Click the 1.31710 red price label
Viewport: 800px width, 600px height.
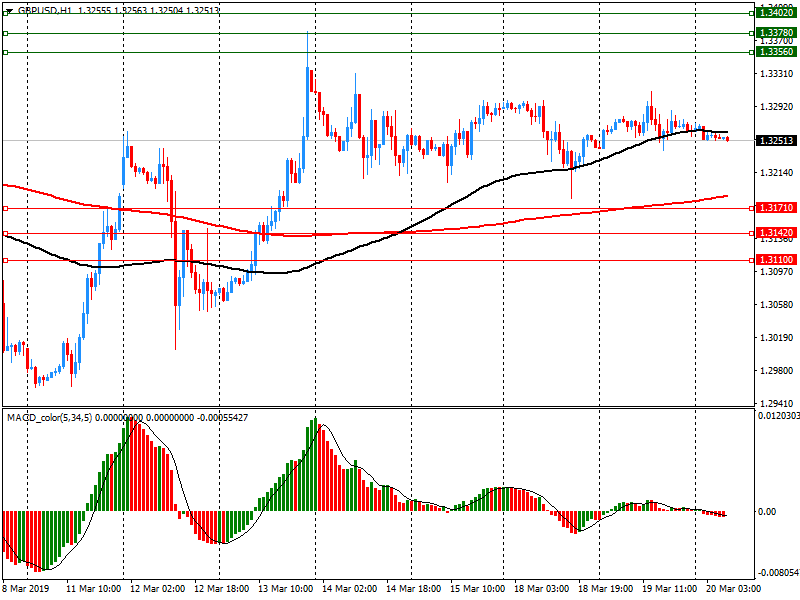776,208
